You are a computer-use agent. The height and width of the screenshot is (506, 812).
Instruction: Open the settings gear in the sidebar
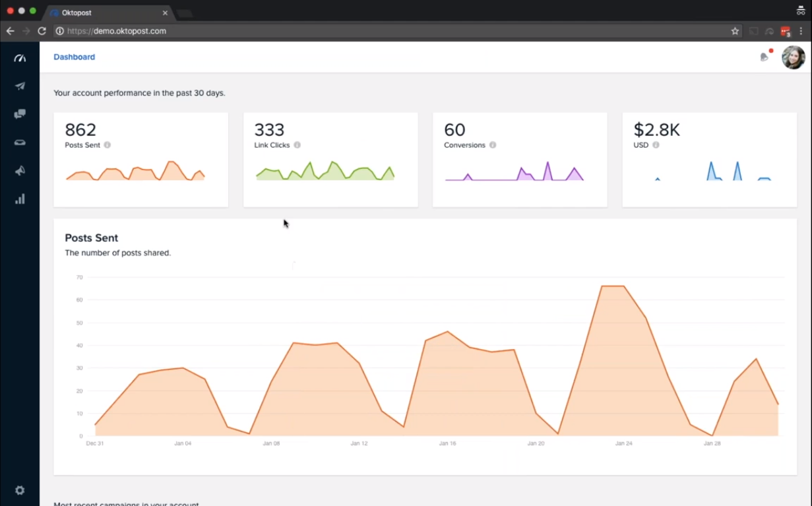coord(20,490)
